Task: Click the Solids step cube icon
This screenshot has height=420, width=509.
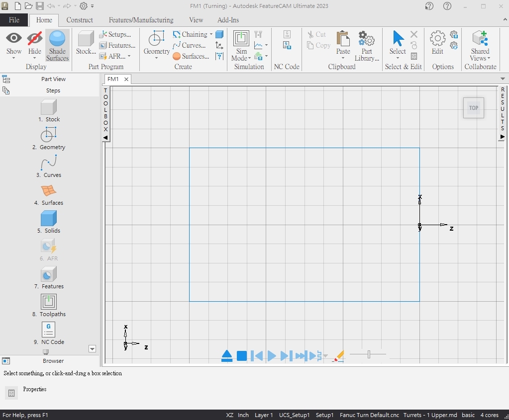Action: click(x=48, y=218)
